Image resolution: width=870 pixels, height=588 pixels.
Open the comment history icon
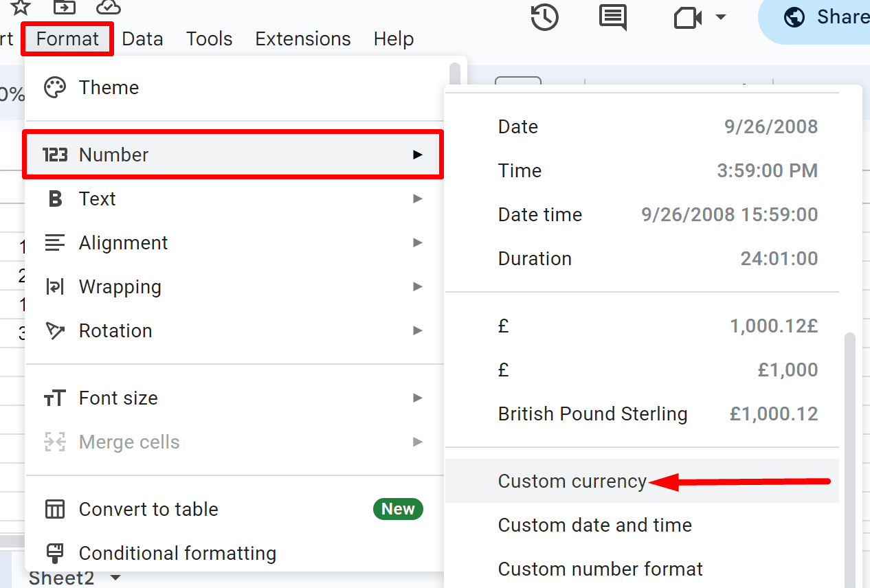(x=613, y=17)
